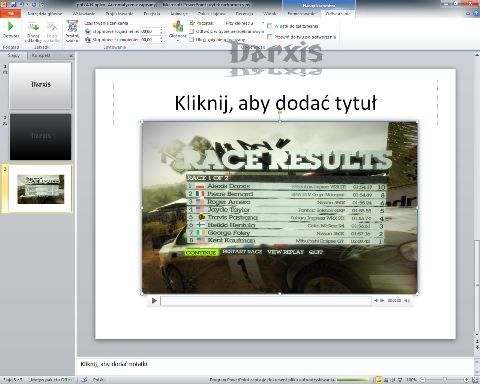Viewport: 480px width, 384px height.
Task: Click the video player speaker icon
Action: click(407, 301)
